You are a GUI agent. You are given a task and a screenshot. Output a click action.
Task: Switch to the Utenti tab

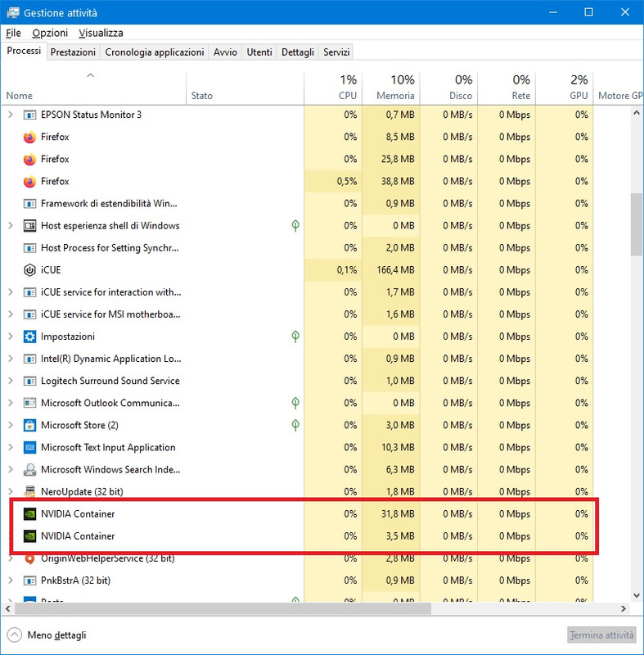pos(259,52)
